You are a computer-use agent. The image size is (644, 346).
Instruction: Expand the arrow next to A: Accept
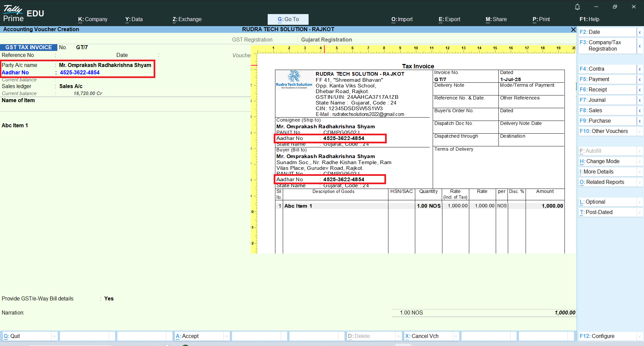coord(226,336)
